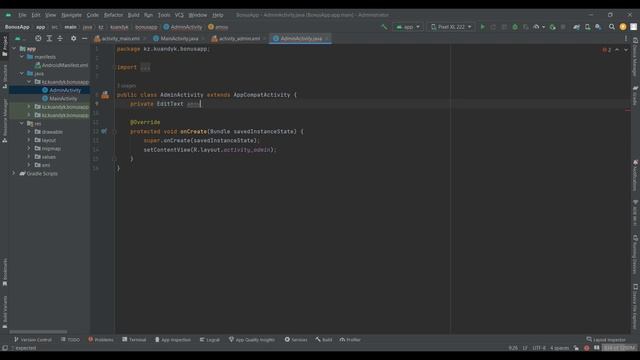Image resolution: width=640 pixels, height=360 pixels.
Task: Open the Version Control tool window
Action: [33, 340]
